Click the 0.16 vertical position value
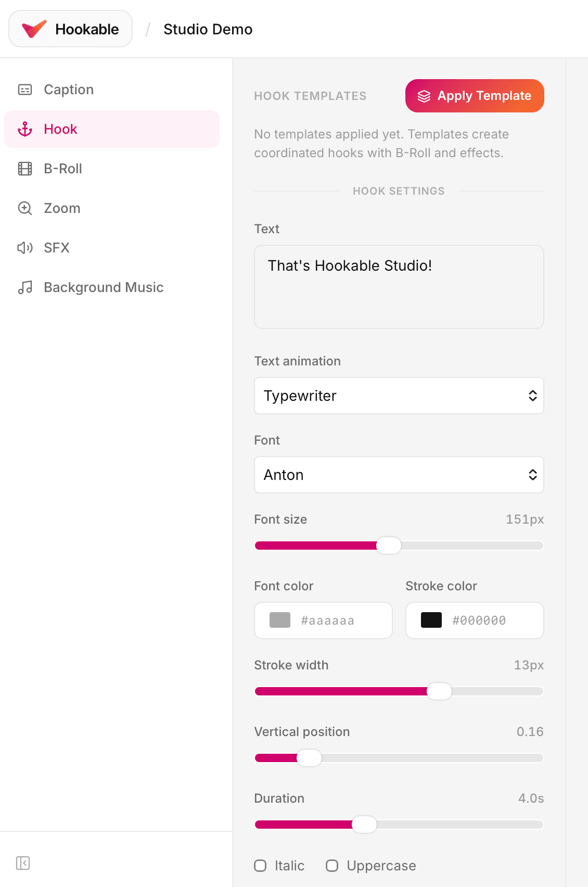Image resolution: width=588 pixels, height=887 pixels. pos(530,732)
